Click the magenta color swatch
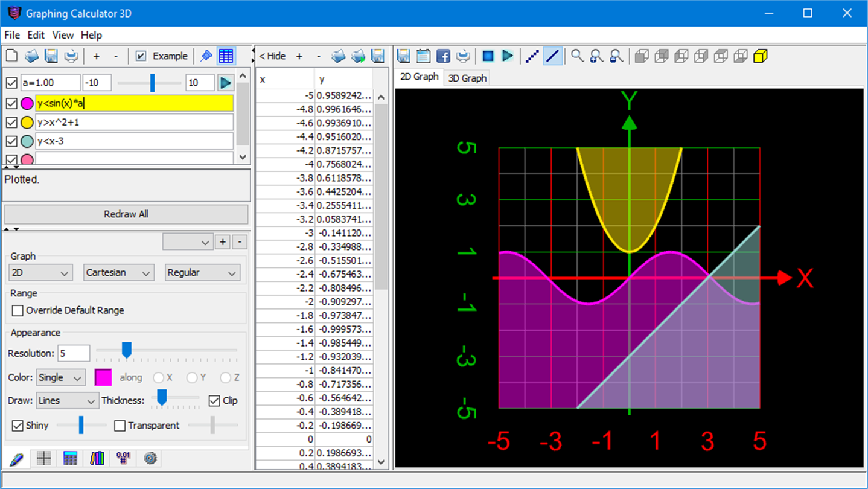Viewport: 868px width, 489px height. coord(103,378)
